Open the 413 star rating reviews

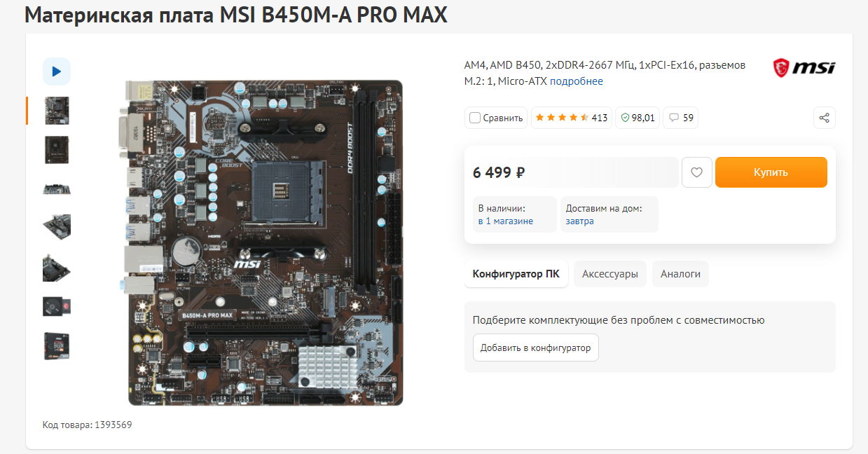tap(571, 118)
